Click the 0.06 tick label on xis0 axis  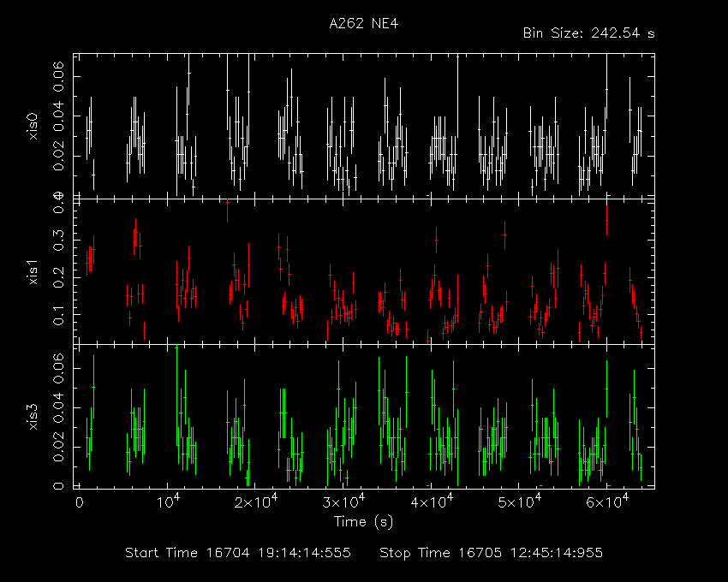58,76
